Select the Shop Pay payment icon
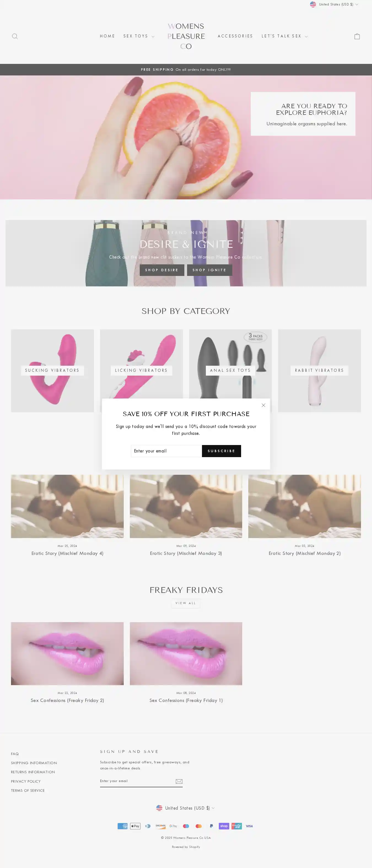Screen dimensions: 372x868 coord(224,826)
